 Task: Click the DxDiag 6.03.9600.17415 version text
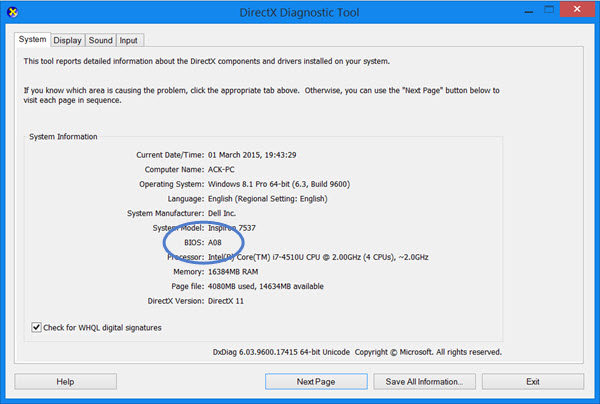[281, 352]
